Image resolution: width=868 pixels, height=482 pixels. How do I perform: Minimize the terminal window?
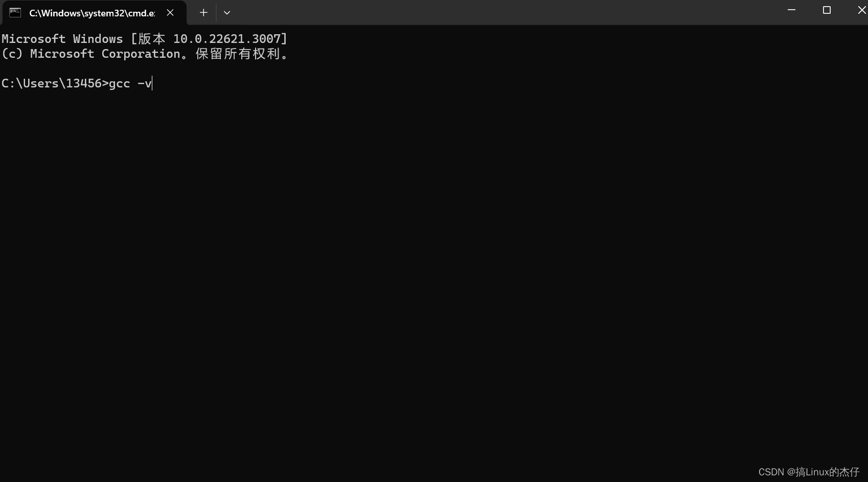point(791,10)
